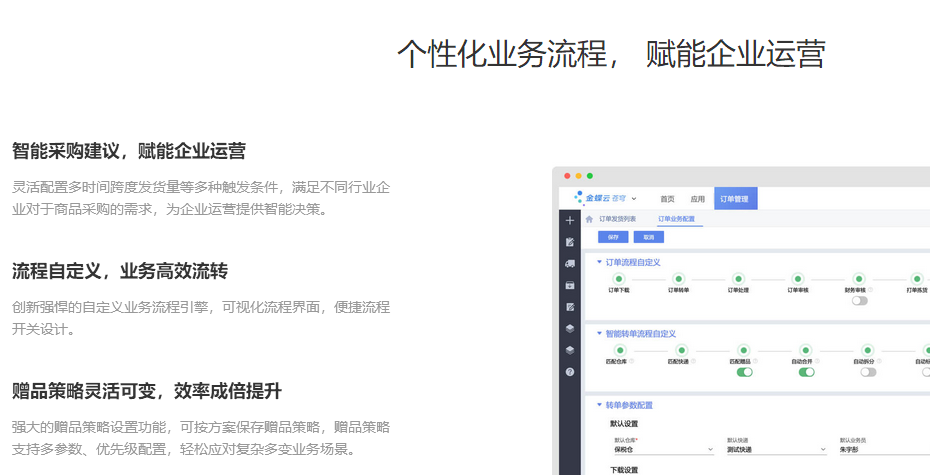The height and width of the screenshot is (475, 930).
Task: Collapse the 转单参数配置 section
Action: coord(599,405)
